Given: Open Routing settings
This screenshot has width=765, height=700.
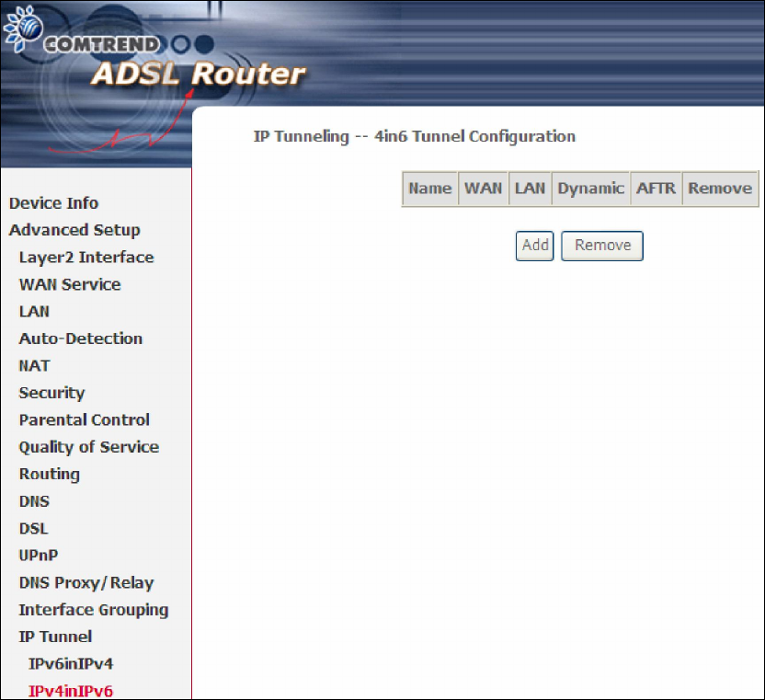Looking at the screenshot, I should 50,475.
